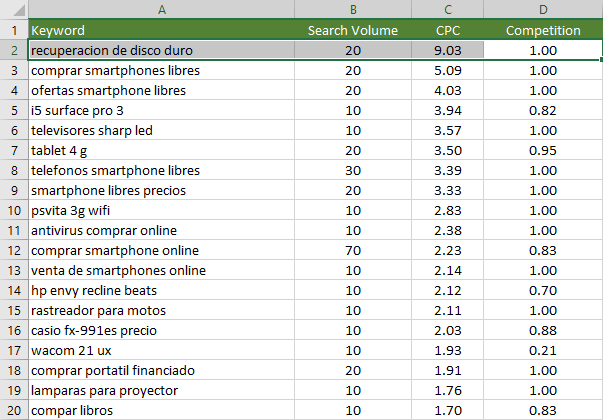Click cell 'ofertas smartphone libres'
The image size is (603, 420).
pos(162,90)
